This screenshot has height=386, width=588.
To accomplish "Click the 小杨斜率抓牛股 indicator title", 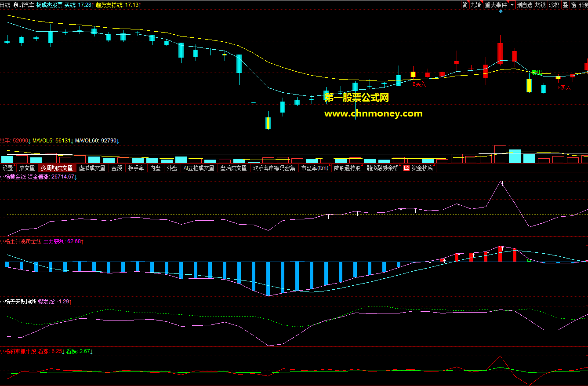I will [x=18, y=351].
